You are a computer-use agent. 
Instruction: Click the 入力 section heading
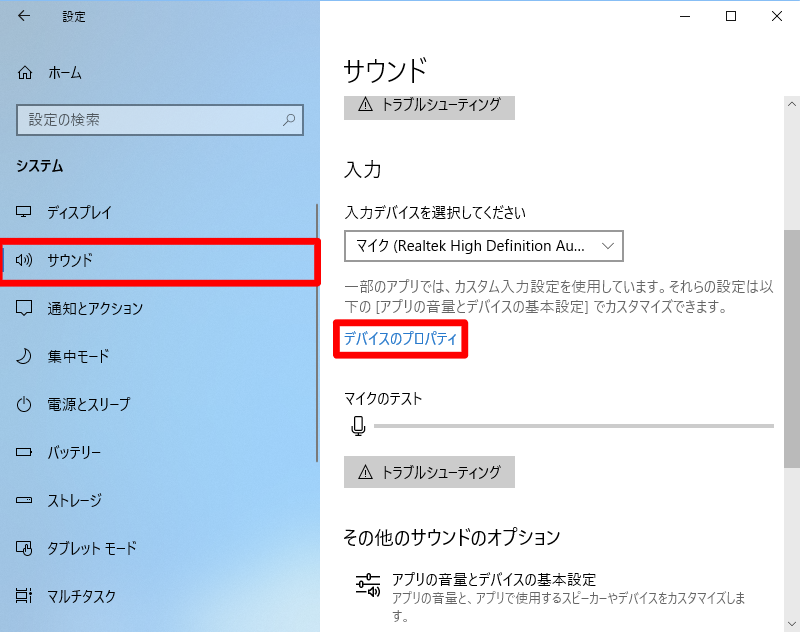[363, 170]
